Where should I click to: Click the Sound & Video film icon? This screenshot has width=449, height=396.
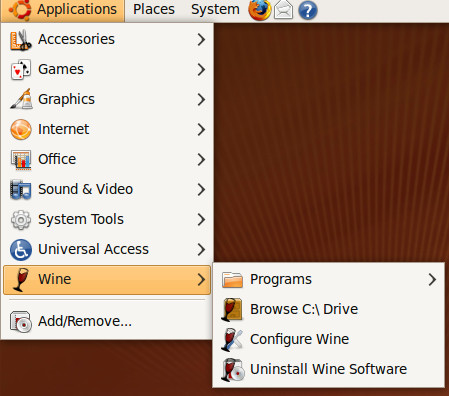(x=21, y=189)
